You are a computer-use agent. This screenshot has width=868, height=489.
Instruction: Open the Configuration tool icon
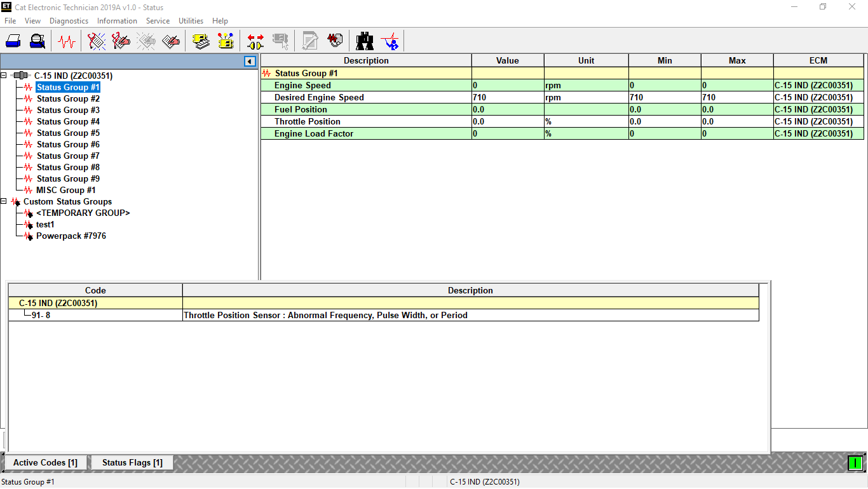click(x=226, y=41)
